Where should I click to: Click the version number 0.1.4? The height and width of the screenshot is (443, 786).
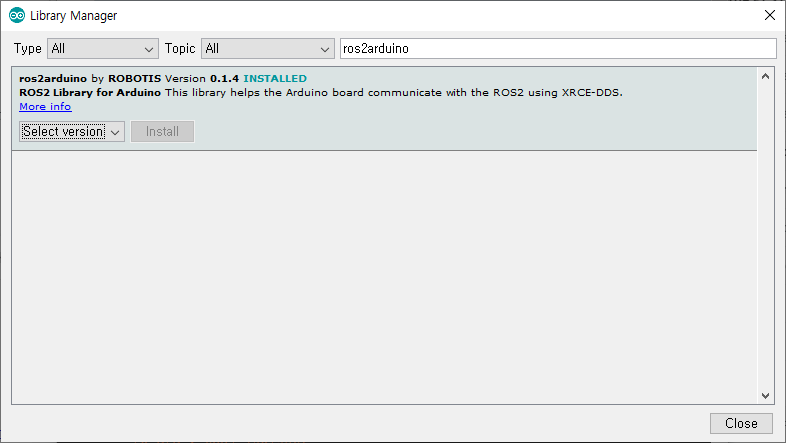pos(224,79)
